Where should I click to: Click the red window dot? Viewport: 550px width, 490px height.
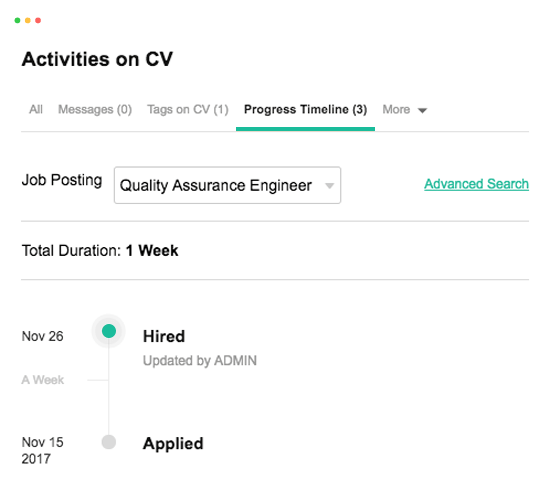[38, 20]
